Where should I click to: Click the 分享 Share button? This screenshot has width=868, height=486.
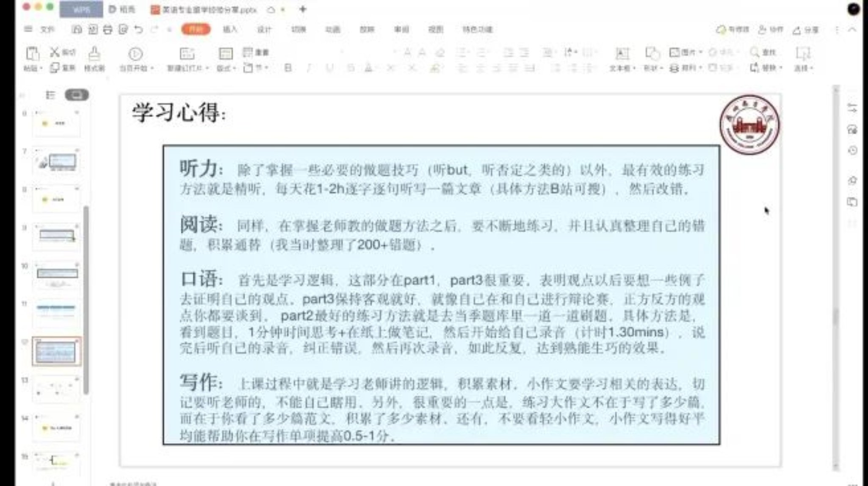tap(806, 30)
